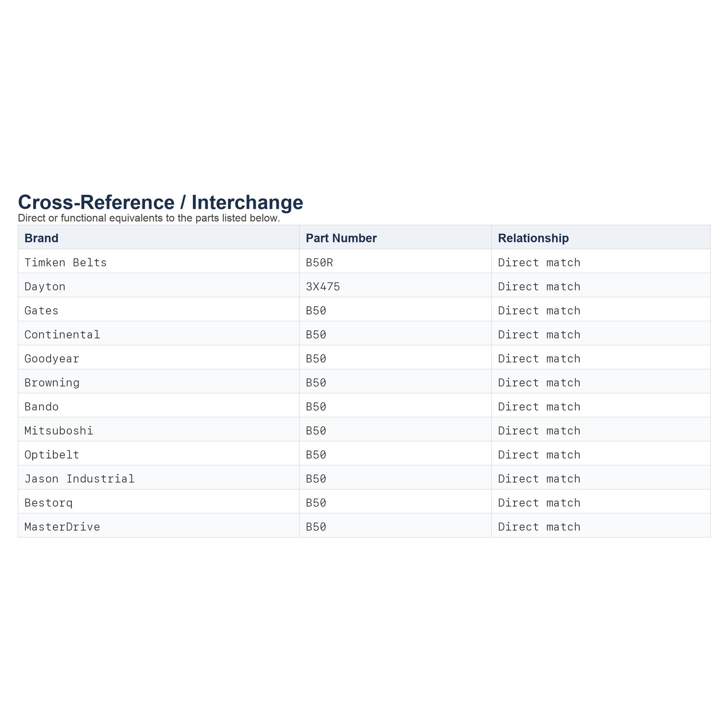The width and height of the screenshot is (728, 728).
Task: Click the B50 part number for Bestorq
Action: pyautogui.click(x=316, y=503)
